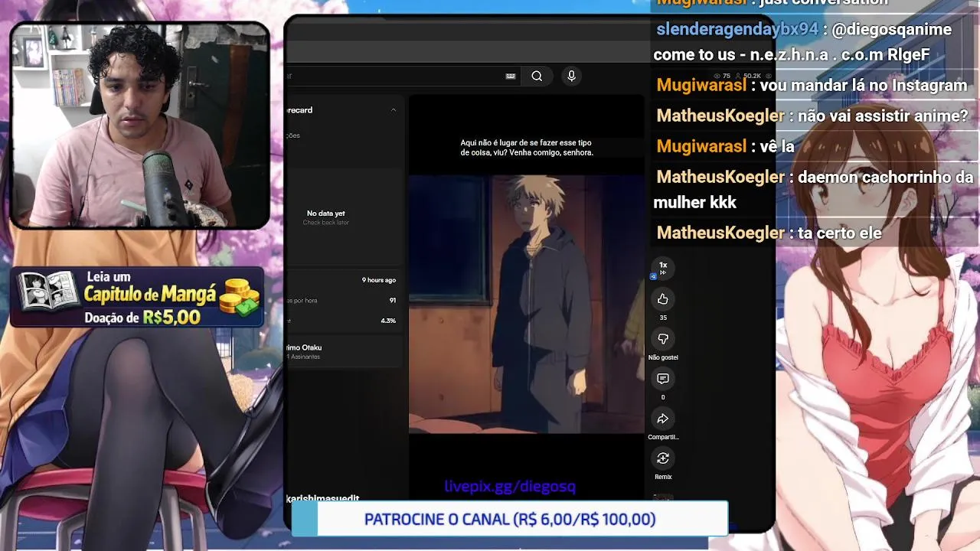Click the Otaku channel name in panel
The height and width of the screenshot is (551, 980).
[304, 347]
